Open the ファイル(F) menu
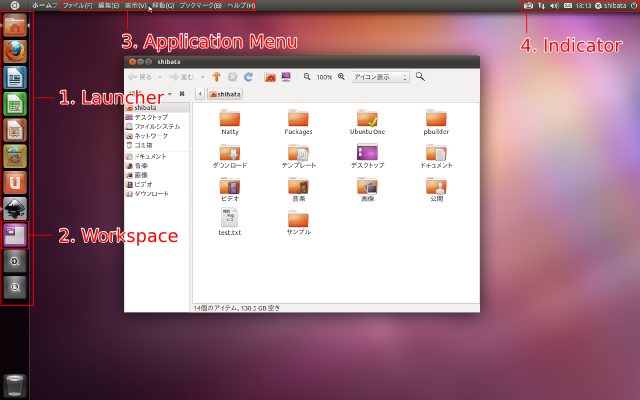The height and width of the screenshot is (400, 640). 77,5
